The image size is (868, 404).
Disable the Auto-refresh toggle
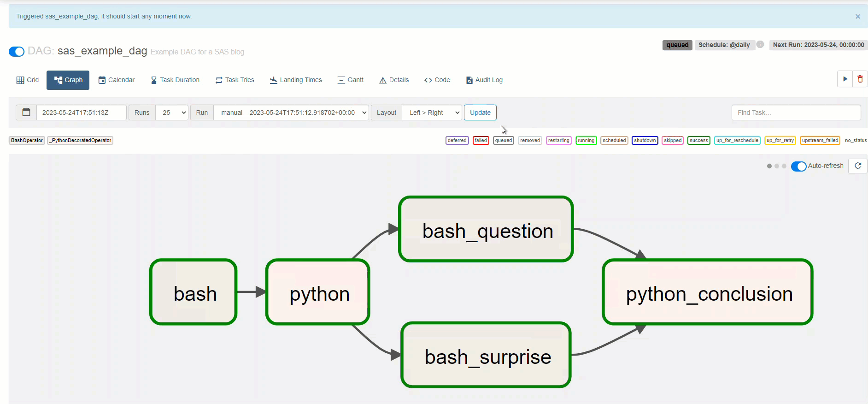point(798,166)
